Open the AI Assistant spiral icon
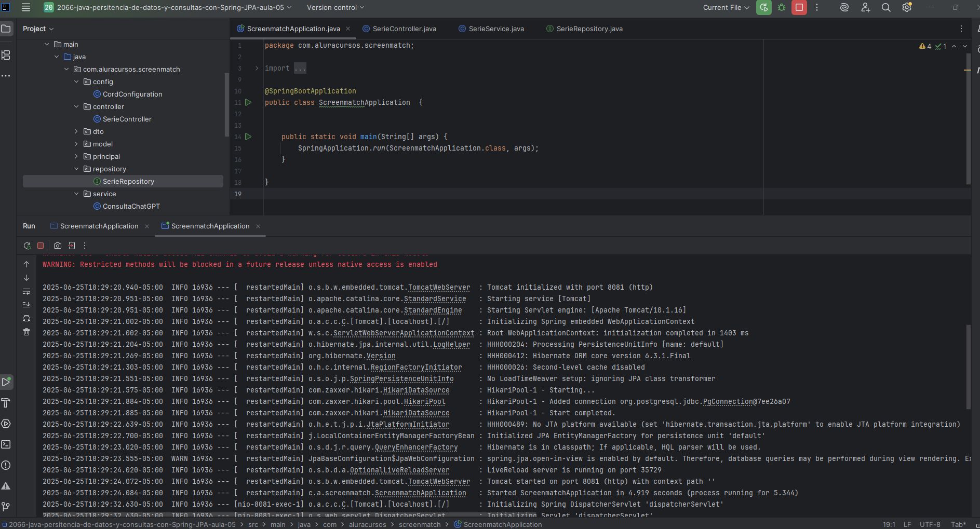980x529 pixels. coord(844,7)
